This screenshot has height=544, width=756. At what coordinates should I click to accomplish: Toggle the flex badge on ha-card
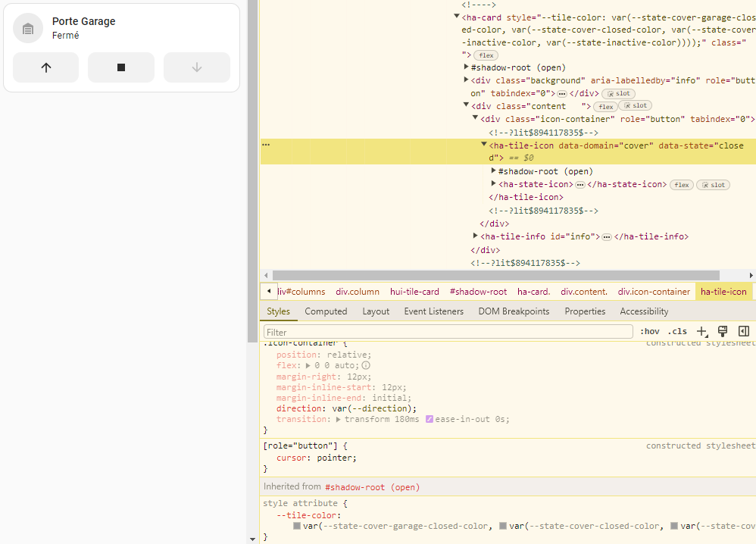click(486, 55)
